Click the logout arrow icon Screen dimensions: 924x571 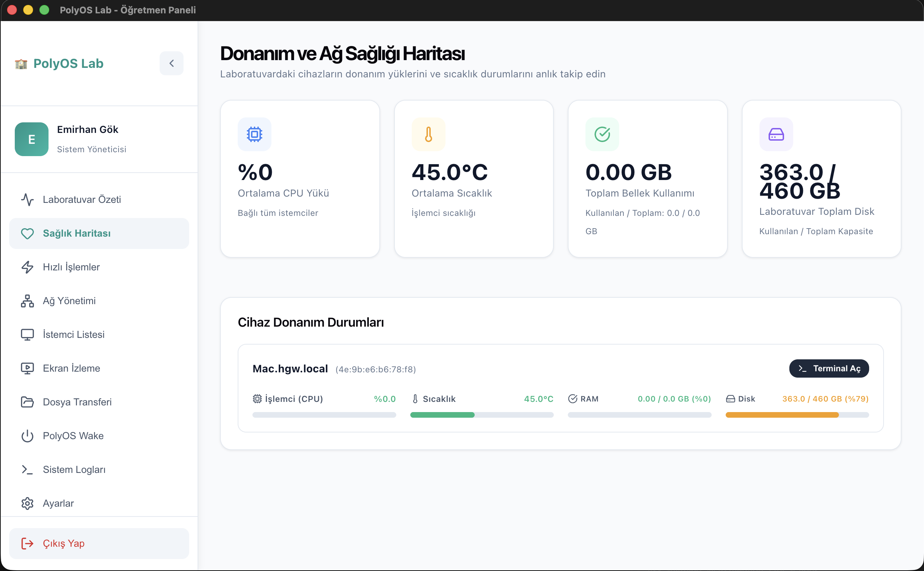click(x=27, y=544)
